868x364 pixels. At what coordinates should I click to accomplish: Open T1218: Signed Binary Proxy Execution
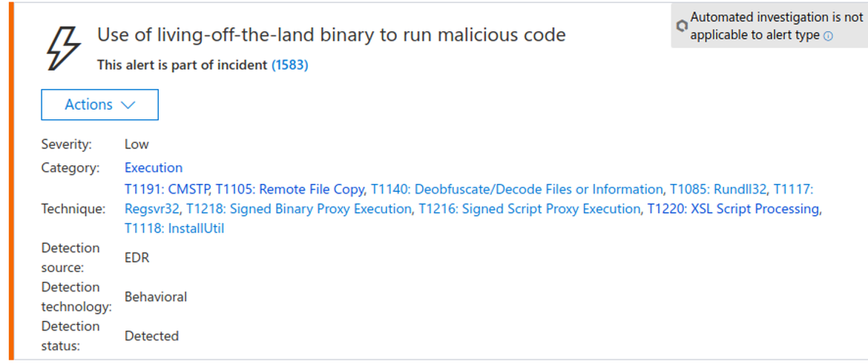point(299,209)
